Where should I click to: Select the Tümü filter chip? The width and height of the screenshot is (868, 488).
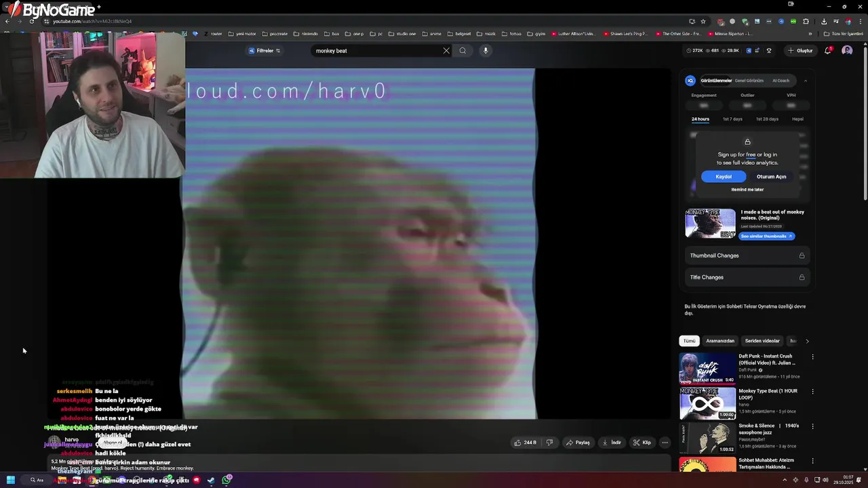[689, 341]
